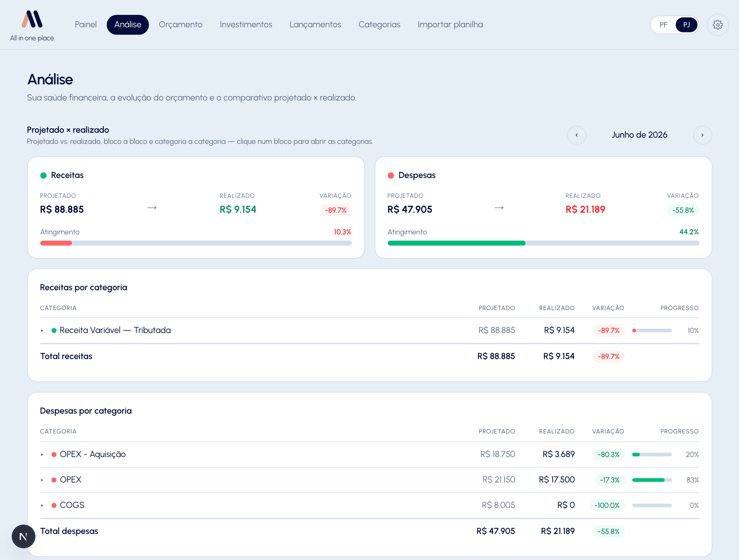The image size is (739, 560).
Task: Click COGS progress bar
Action: click(652, 505)
